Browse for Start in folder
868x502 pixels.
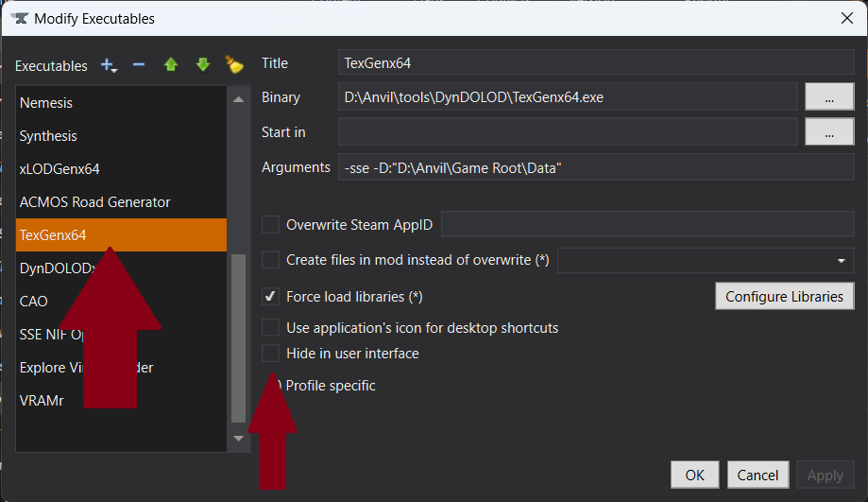828,132
